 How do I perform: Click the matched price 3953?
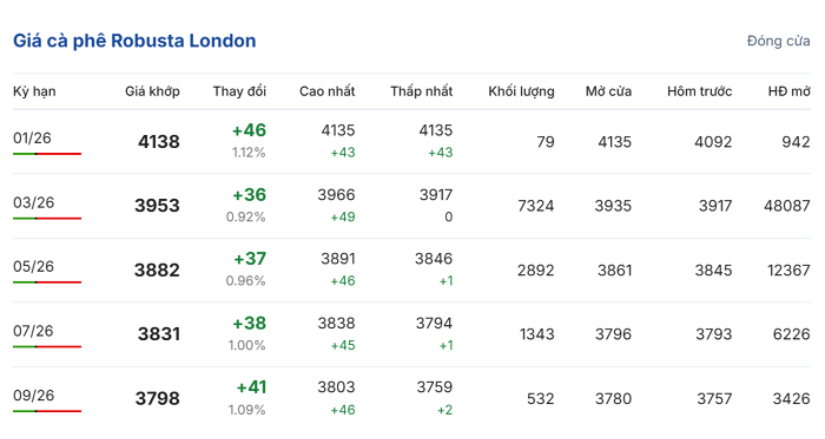pos(157,206)
